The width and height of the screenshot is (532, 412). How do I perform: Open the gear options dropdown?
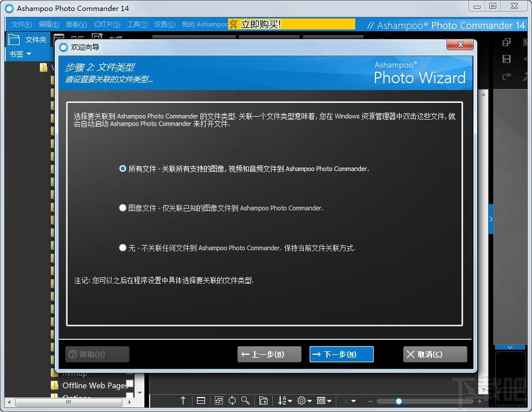click(x=304, y=401)
